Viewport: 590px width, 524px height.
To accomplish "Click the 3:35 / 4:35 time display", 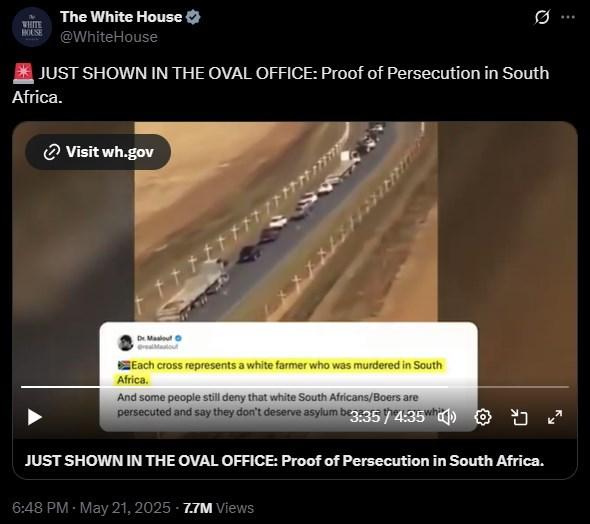I will [387, 417].
